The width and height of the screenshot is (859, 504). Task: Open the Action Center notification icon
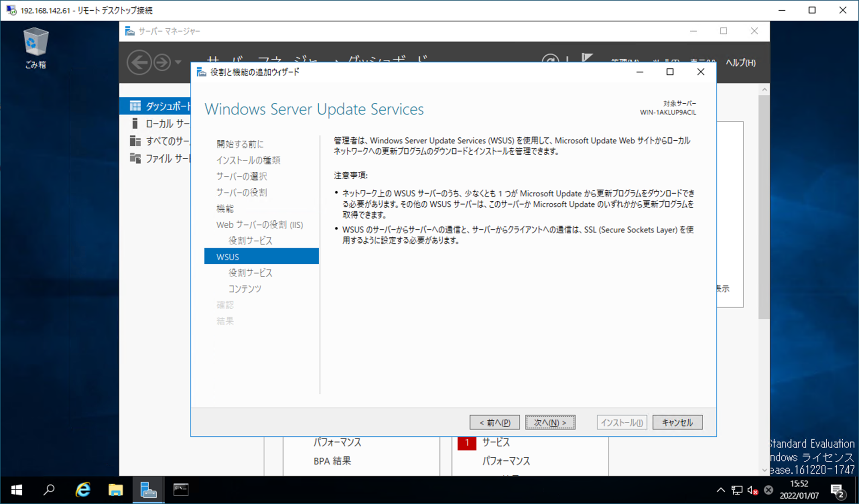tap(837, 489)
